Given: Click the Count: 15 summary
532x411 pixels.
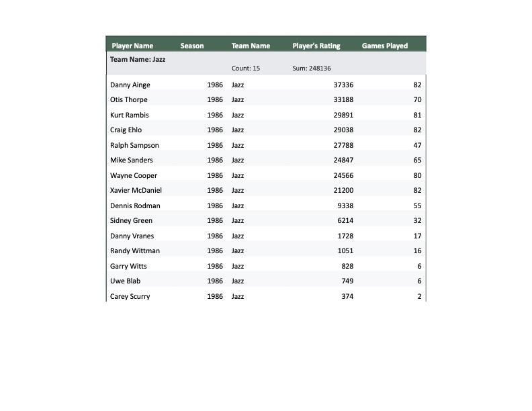Looking at the screenshot, I should click(x=246, y=68).
